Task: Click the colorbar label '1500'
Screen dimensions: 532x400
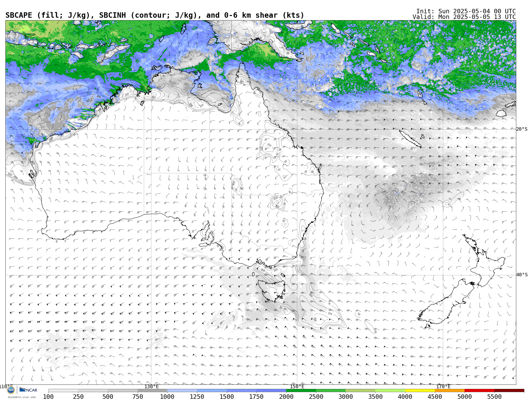Action: click(x=227, y=397)
